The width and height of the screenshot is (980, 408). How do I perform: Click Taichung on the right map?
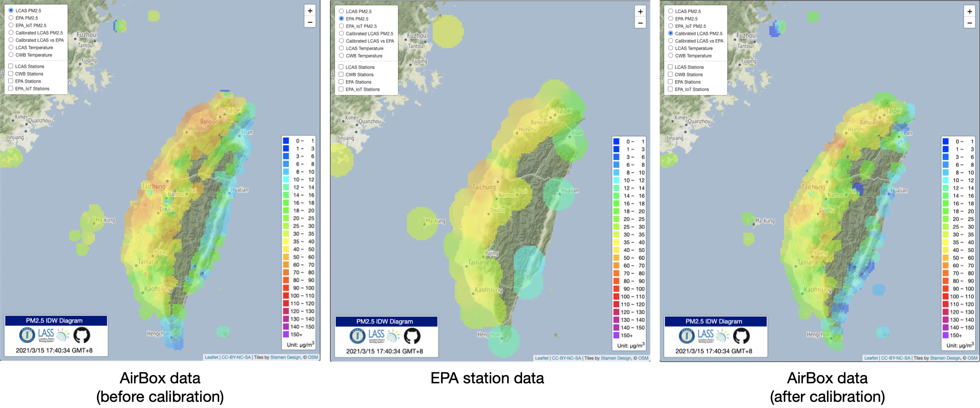tap(814, 187)
